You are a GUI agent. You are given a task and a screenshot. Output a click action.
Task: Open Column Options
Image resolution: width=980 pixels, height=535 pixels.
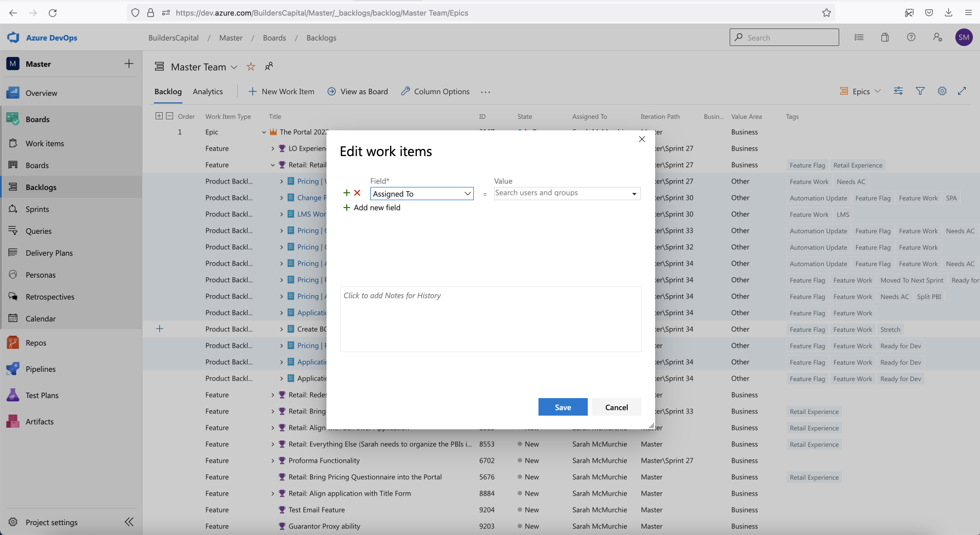pyautogui.click(x=435, y=91)
